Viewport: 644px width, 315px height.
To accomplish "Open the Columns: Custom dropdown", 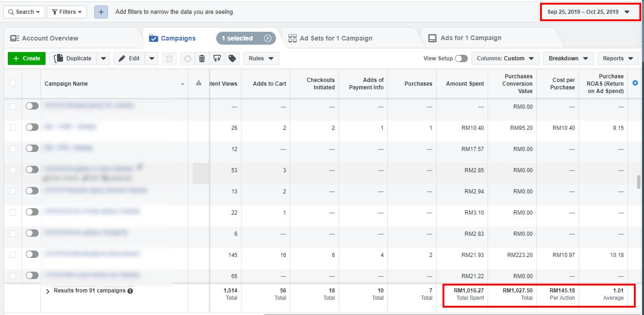I will click(x=505, y=58).
